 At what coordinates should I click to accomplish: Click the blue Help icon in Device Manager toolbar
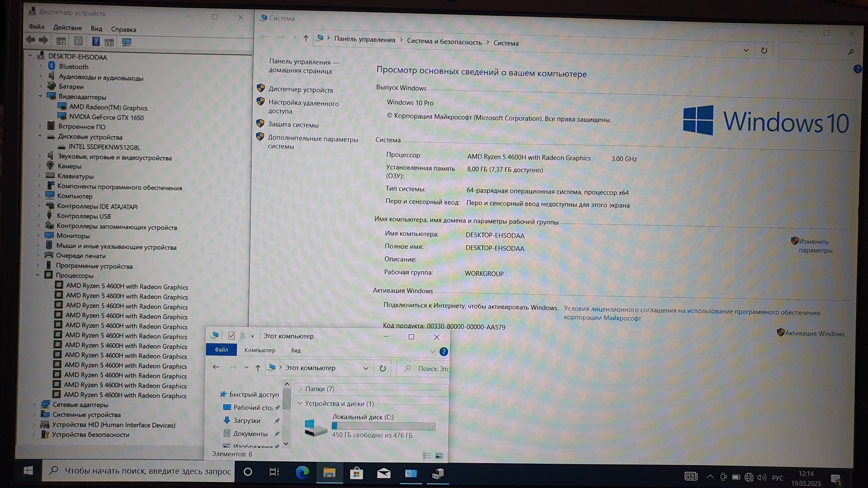tap(96, 42)
